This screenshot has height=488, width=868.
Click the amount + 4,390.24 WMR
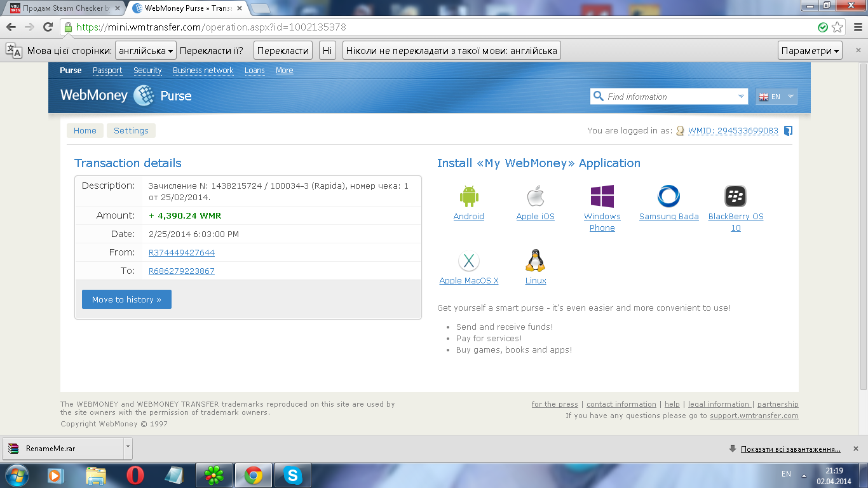pyautogui.click(x=185, y=216)
